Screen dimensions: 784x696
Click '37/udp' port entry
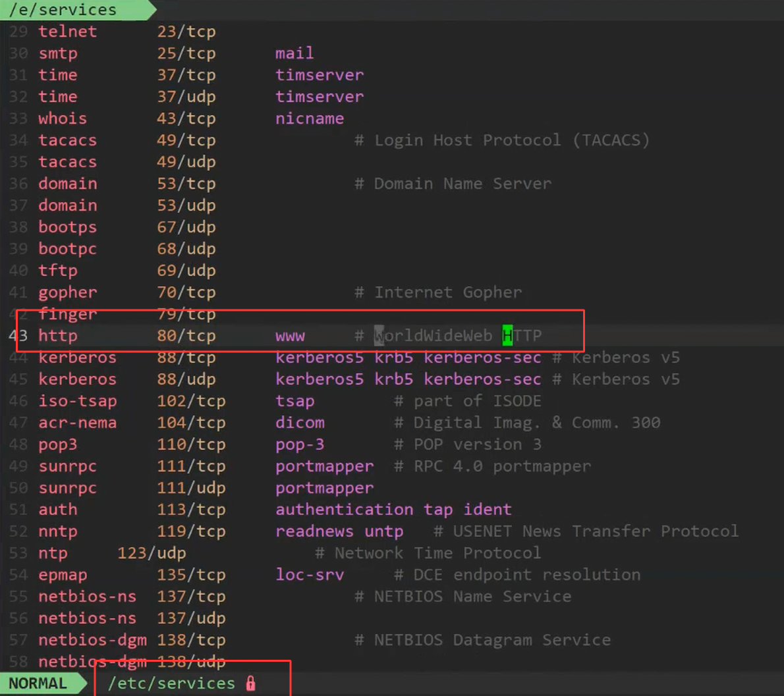(x=186, y=96)
